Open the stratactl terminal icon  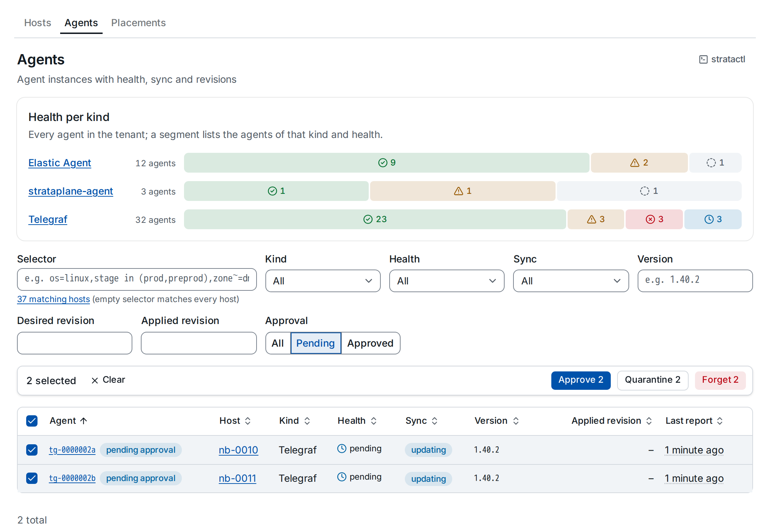click(x=703, y=59)
